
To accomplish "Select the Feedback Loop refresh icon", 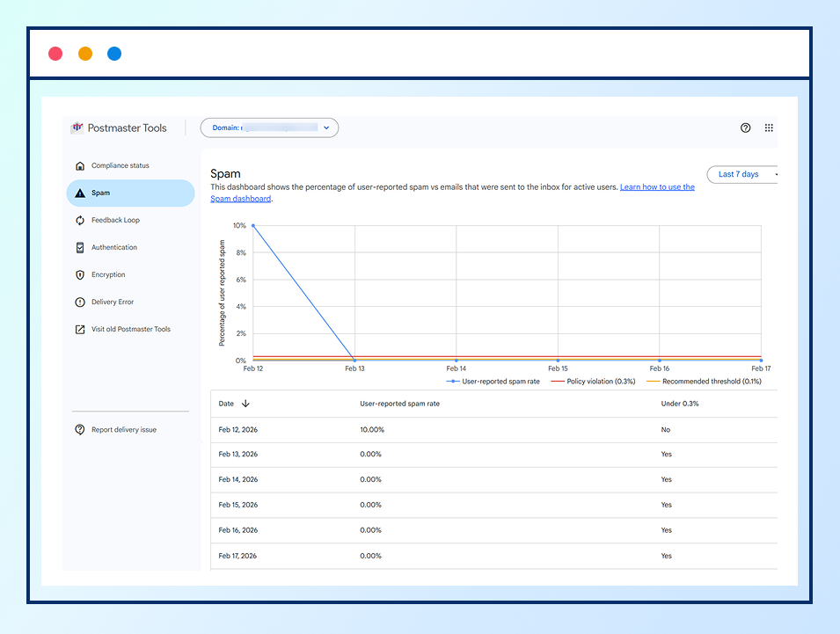I will pos(81,220).
